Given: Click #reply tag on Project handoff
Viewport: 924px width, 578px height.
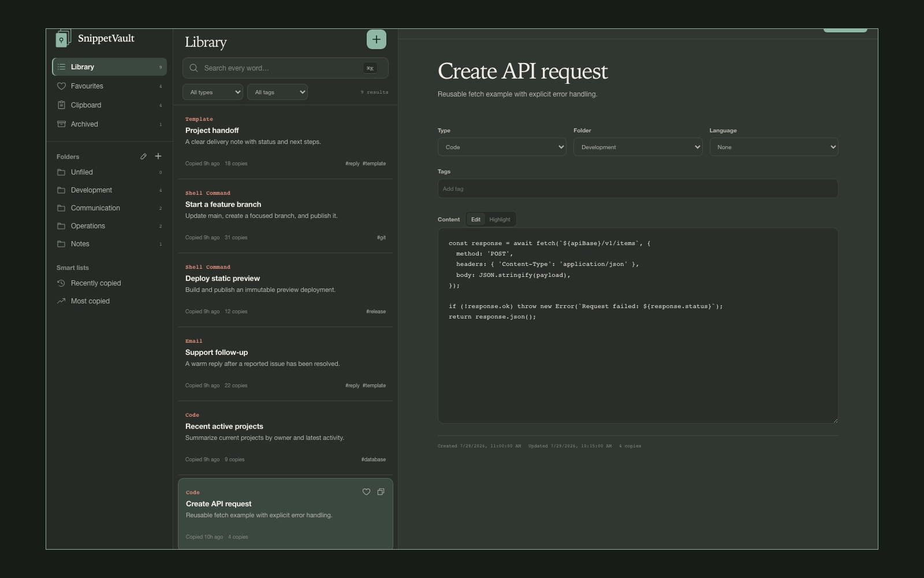Looking at the screenshot, I should point(352,164).
